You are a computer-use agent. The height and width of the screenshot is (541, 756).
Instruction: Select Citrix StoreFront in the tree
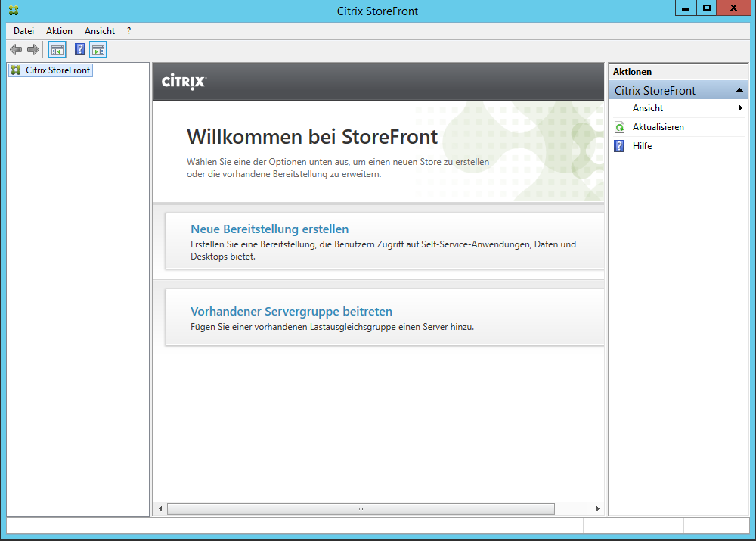point(58,70)
